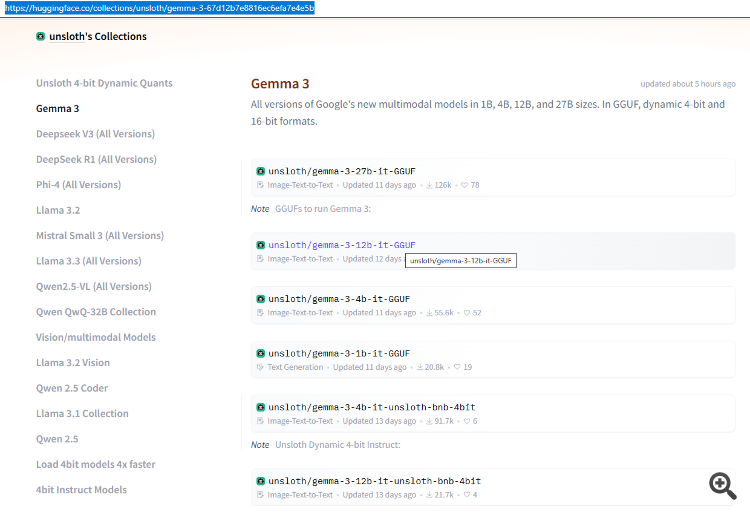Click avatar icon of gemma-3-12b-it-unsloth-bnb-4bit card
Viewport: 750px width, 512px height.
pyautogui.click(x=261, y=481)
